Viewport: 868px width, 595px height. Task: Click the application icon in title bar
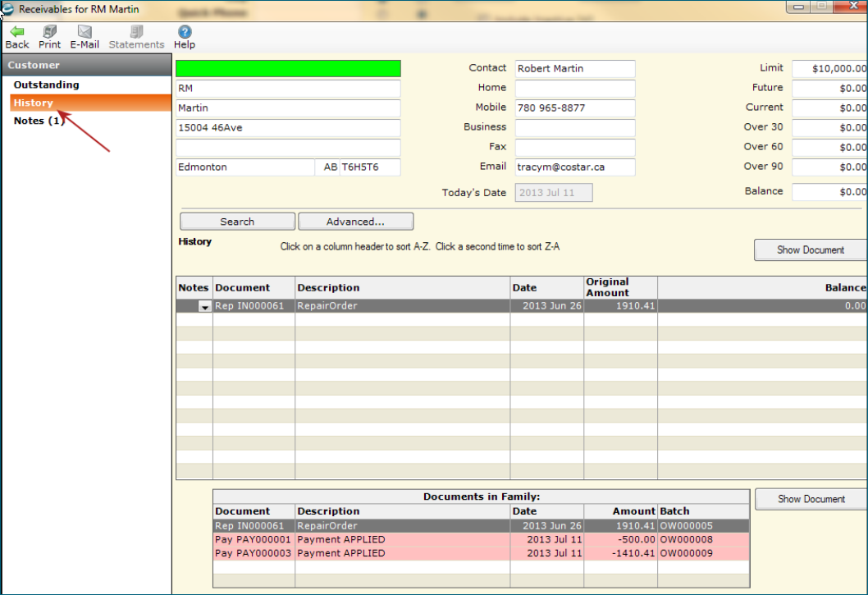tap(7, 9)
